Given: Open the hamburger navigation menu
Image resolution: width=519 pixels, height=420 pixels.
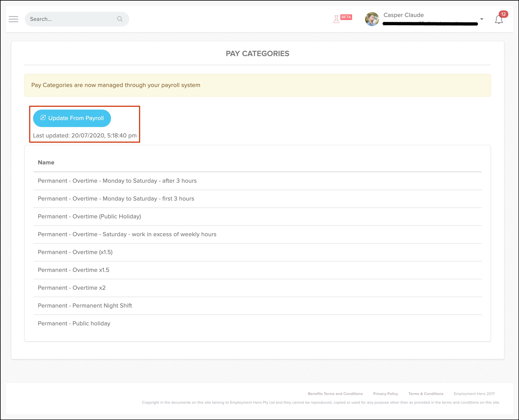Looking at the screenshot, I should click(x=13, y=19).
